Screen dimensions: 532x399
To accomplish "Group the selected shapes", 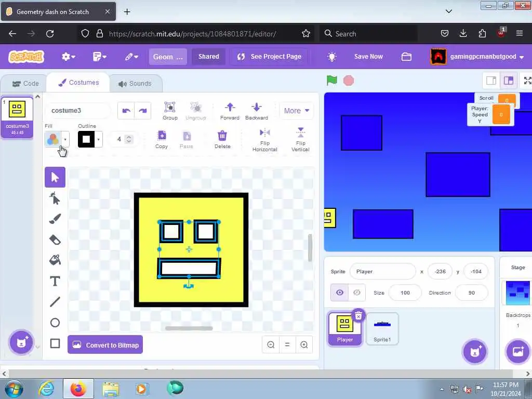I will 170,111.
